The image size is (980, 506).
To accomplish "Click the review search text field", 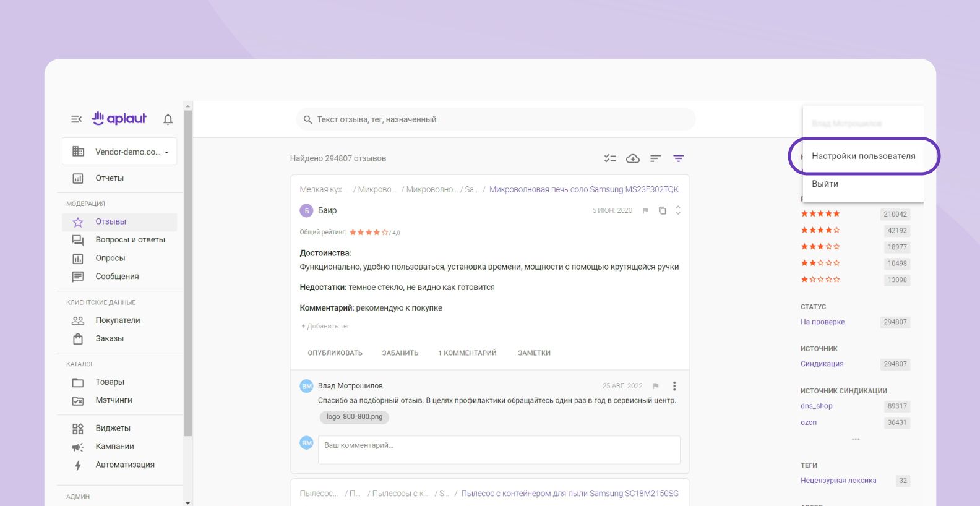I will (495, 119).
